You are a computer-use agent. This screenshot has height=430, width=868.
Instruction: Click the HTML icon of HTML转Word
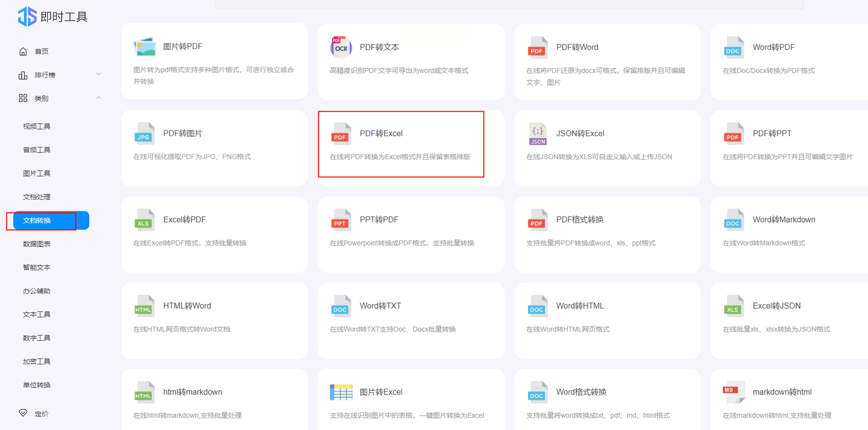click(x=145, y=305)
